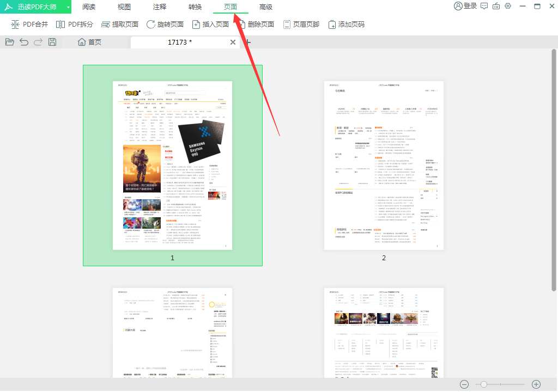Image resolution: width=558 pixels, height=392 pixels.
Task: Open a new document tab with plus
Action: coord(248,41)
